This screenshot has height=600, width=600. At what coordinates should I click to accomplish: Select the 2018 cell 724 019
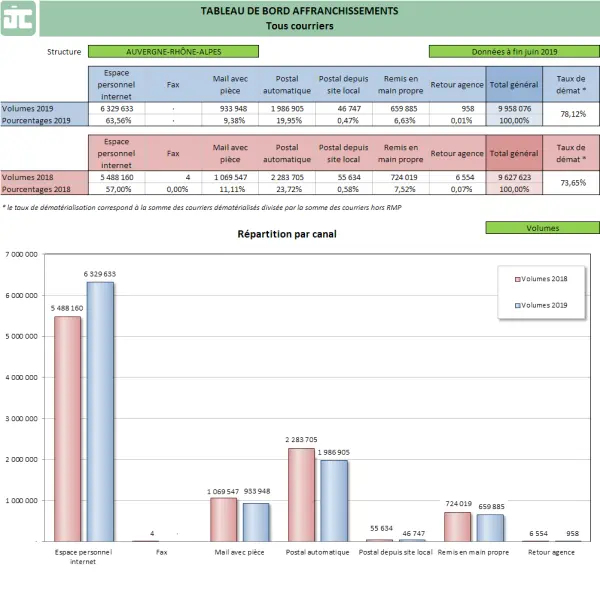(401, 178)
